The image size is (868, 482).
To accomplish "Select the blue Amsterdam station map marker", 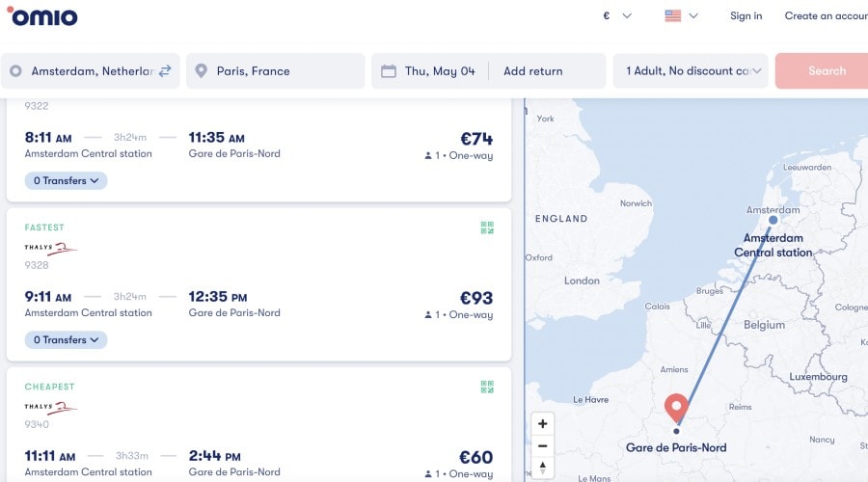I will (773, 220).
